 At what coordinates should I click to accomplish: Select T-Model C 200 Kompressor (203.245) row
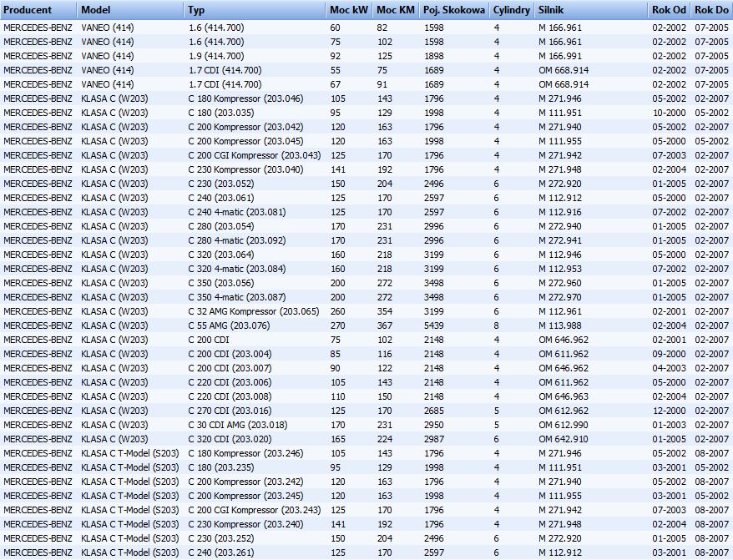(x=366, y=496)
